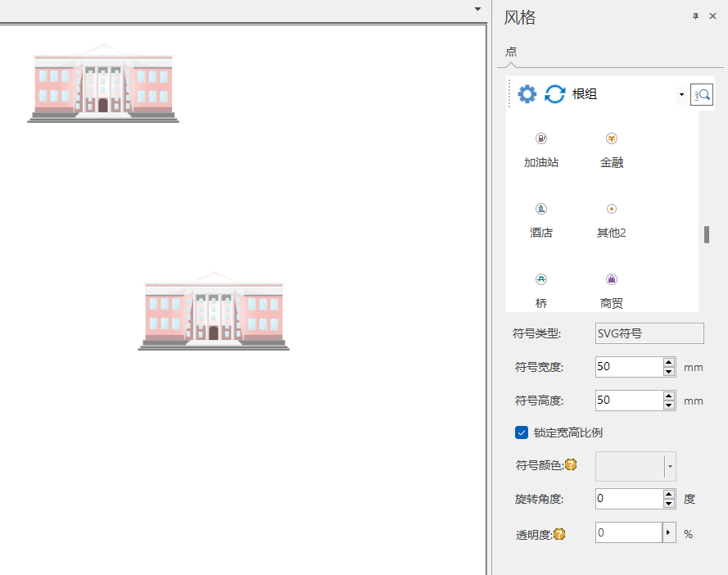The image size is (728, 575).
Task: Click the 符号颜色 color swatch
Action: [630, 466]
